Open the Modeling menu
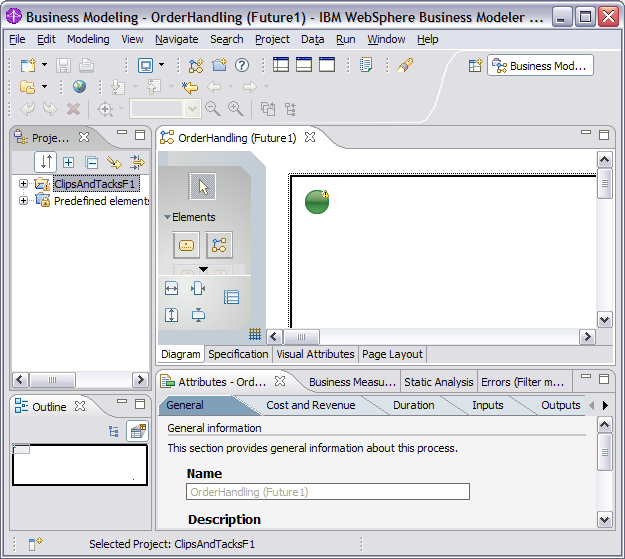Screen dimensions: 625x559 coord(88,39)
